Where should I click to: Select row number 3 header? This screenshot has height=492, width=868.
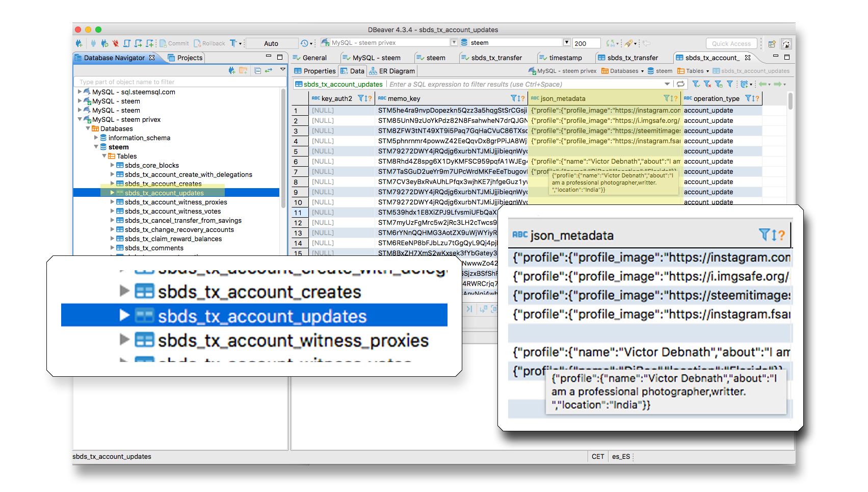300,131
